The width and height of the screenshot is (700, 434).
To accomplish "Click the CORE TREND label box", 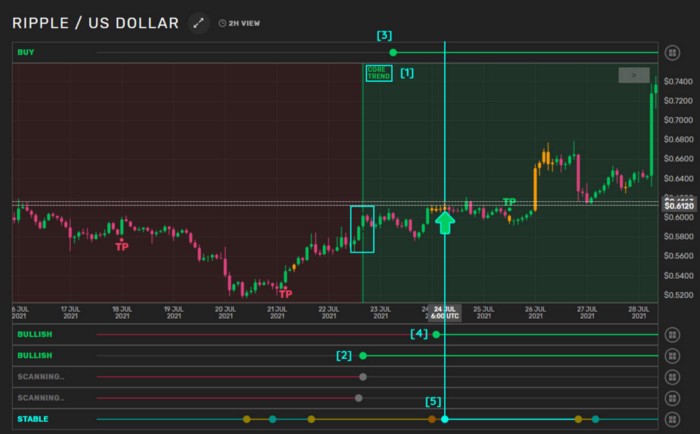I will [x=379, y=73].
